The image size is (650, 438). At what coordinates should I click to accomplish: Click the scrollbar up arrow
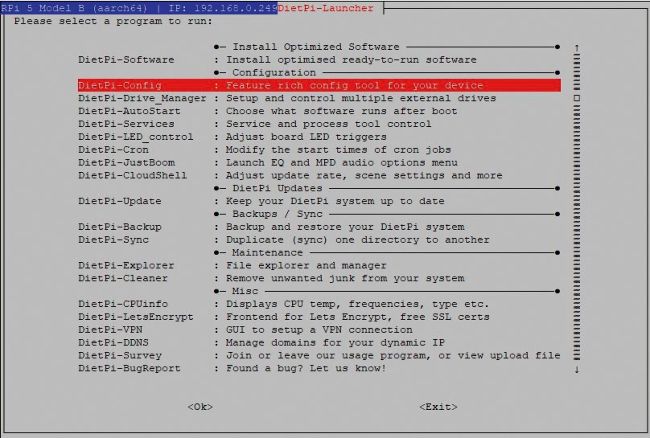pyautogui.click(x=577, y=48)
